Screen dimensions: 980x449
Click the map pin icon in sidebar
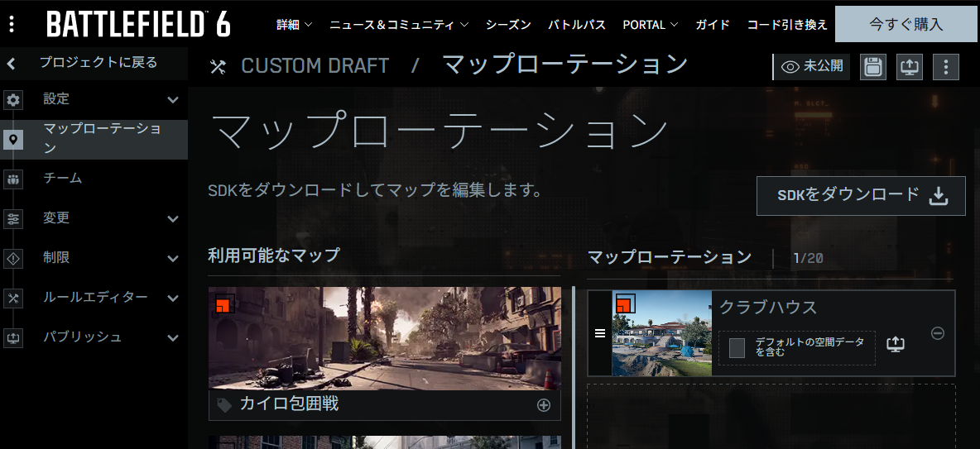pos(13,139)
